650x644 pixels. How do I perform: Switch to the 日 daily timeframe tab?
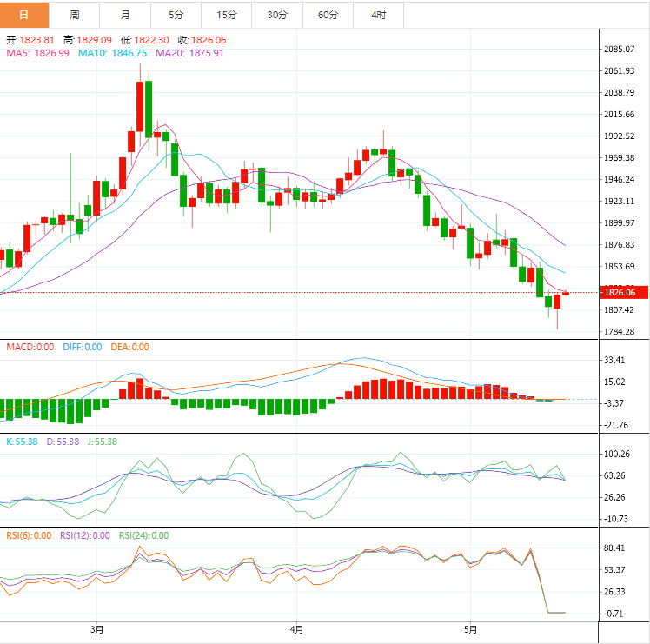[23, 15]
